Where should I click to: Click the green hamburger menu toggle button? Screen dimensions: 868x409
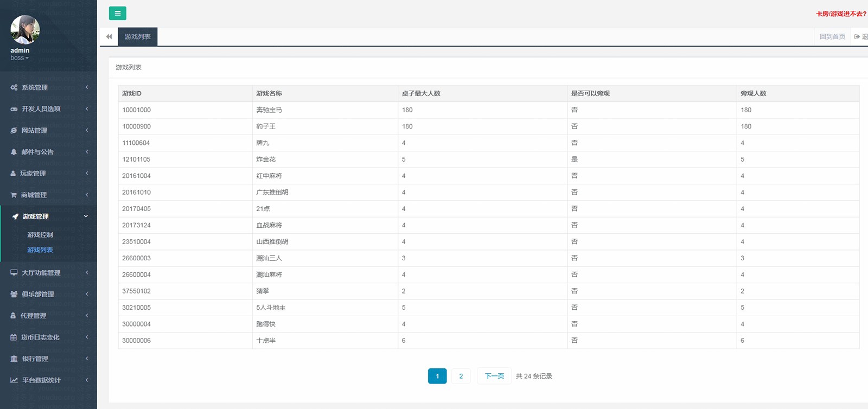117,14
